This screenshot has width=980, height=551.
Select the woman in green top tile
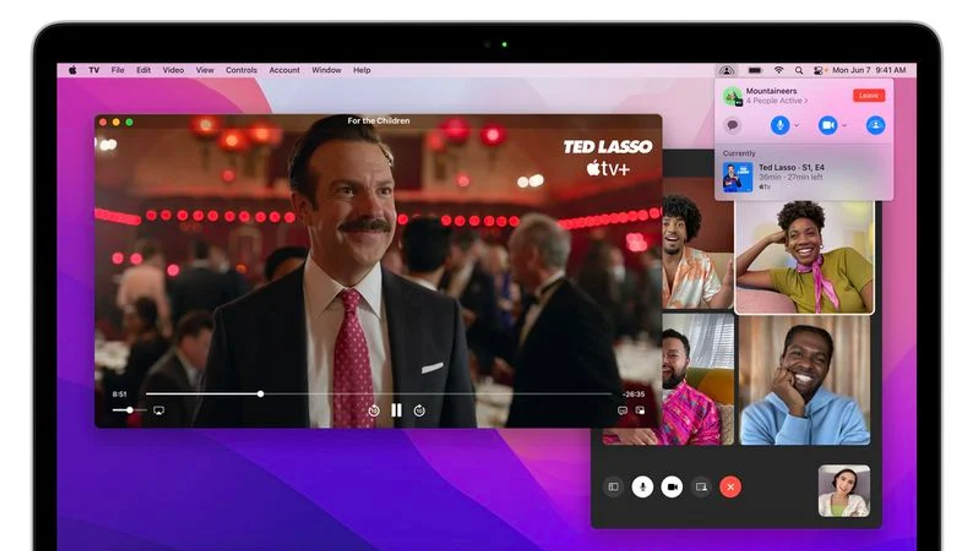(805, 257)
